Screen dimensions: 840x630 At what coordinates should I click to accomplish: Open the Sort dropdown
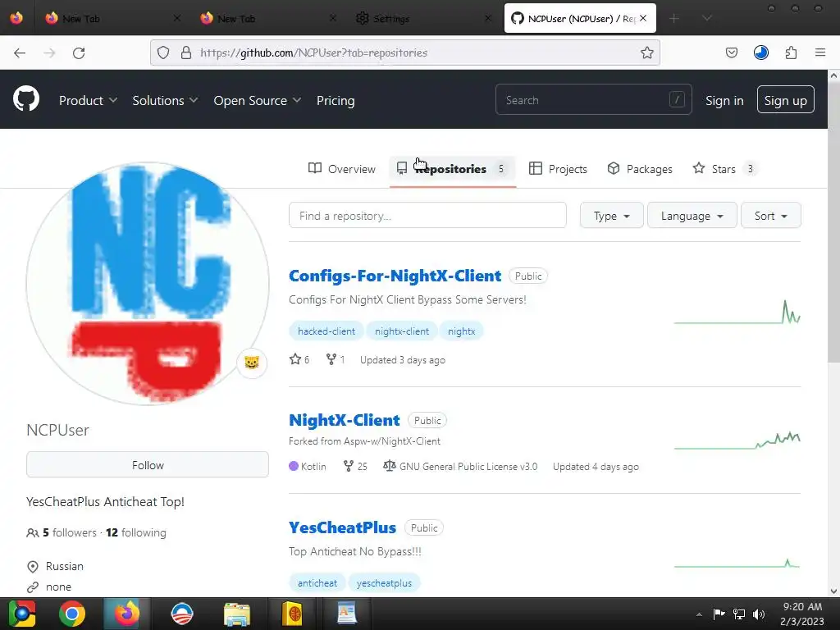tap(770, 216)
